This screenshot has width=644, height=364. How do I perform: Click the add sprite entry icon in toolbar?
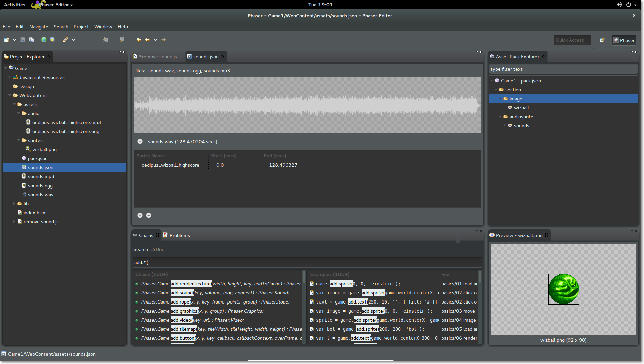coord(140,215)
